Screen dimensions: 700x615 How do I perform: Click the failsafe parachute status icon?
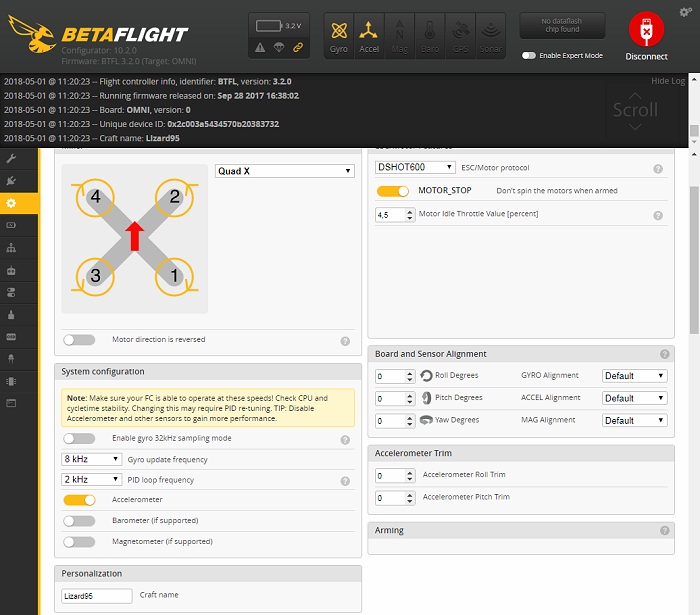(279, 47)
